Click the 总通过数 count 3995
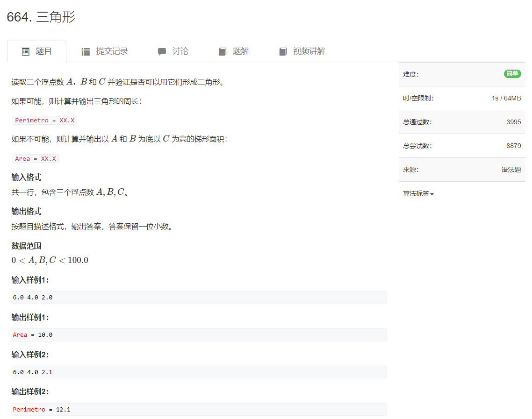Image resolution: width=532 pixels, height=419 pixels. pos(514,122)
